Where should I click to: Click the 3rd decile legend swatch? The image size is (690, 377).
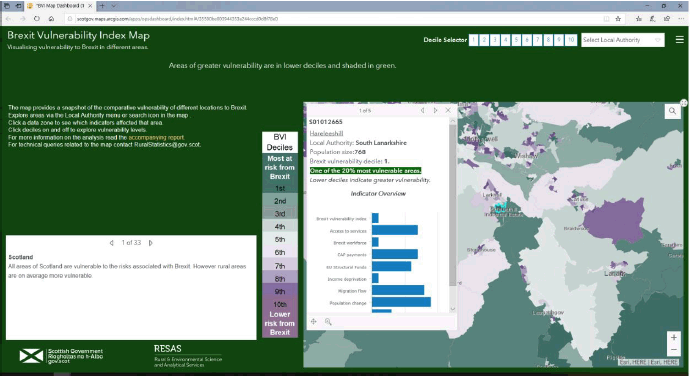point(280,213)
